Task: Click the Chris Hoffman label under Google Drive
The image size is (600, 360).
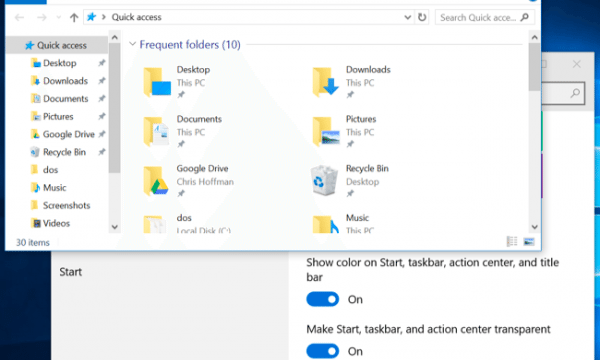Action: tap(205, 182)
